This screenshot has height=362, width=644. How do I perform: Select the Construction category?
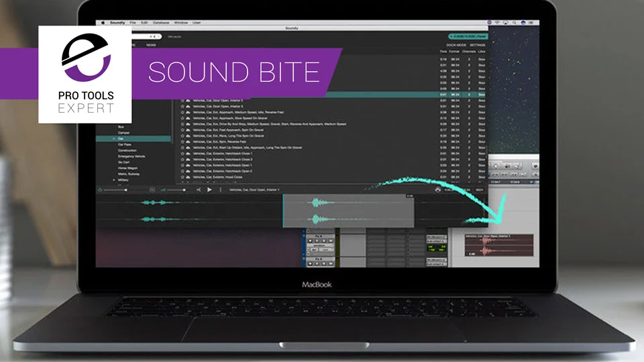tap(127, 150)
